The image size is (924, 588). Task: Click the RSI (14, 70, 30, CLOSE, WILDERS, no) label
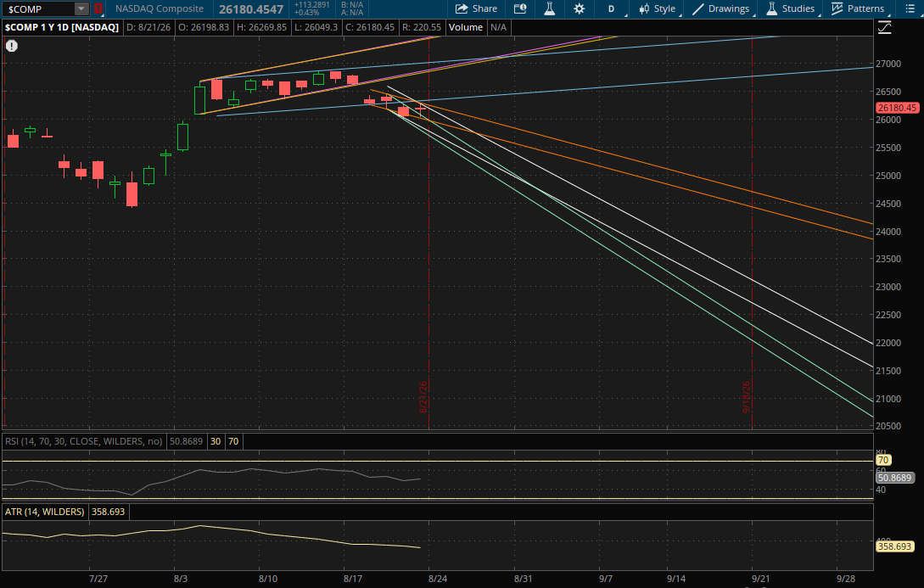pos(84,441)
